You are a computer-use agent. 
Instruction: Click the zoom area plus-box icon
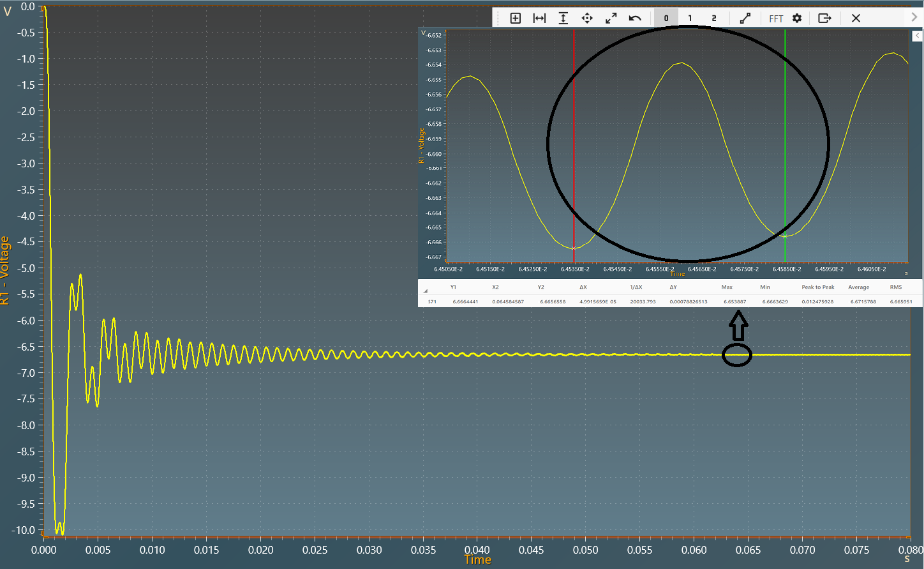click(x=516, y=18)
